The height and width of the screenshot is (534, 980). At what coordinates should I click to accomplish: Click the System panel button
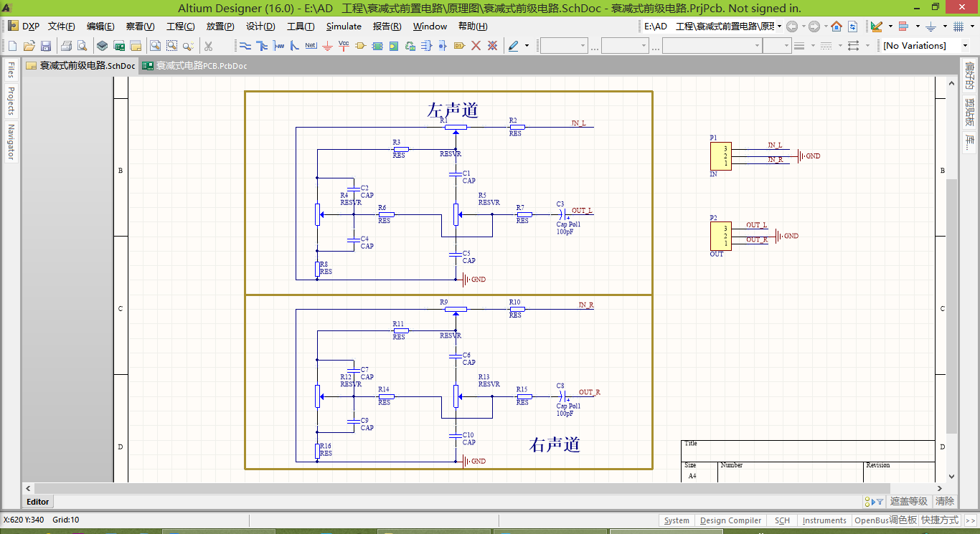pyautogui.click(x=677, y=520)
